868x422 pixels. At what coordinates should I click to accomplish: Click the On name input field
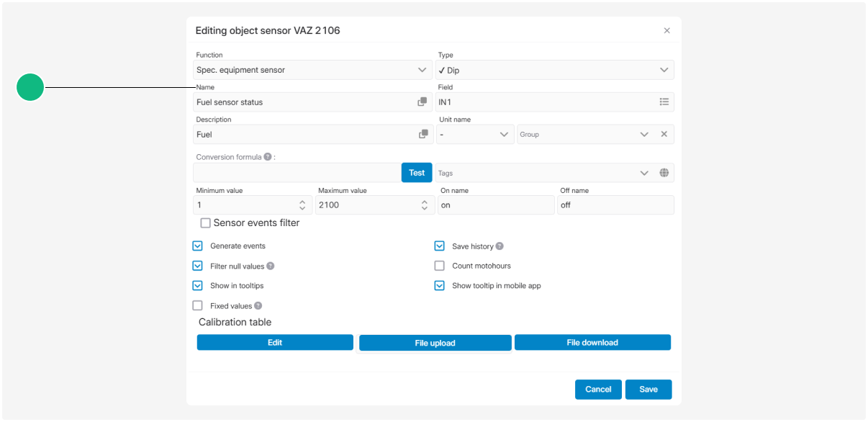(x=496, y=205)
